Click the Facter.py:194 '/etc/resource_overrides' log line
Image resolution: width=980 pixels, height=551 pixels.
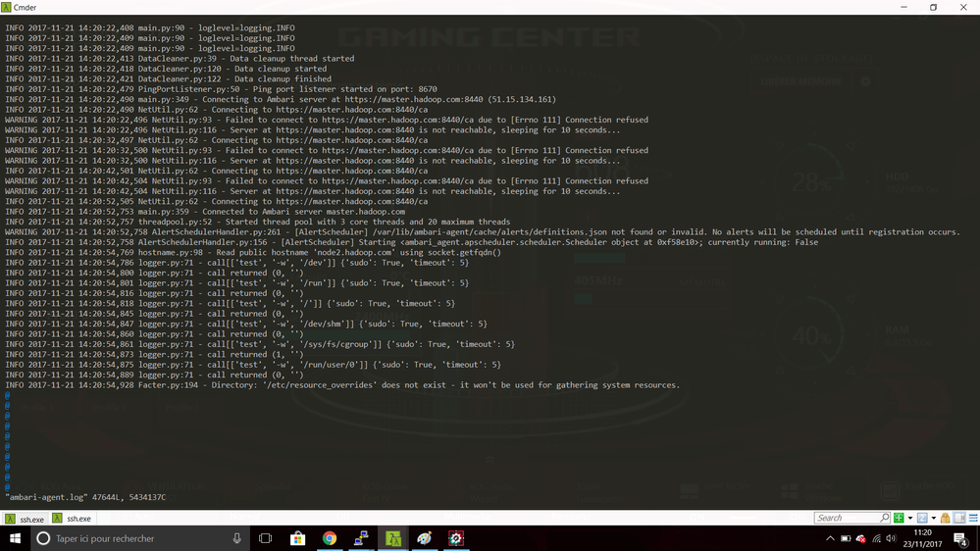coord(342,385)
